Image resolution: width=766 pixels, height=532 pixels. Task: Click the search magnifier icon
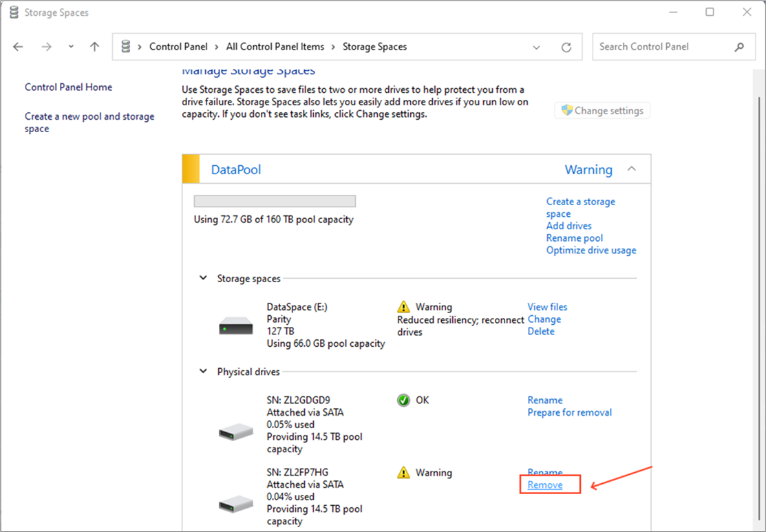pos(739,47)
